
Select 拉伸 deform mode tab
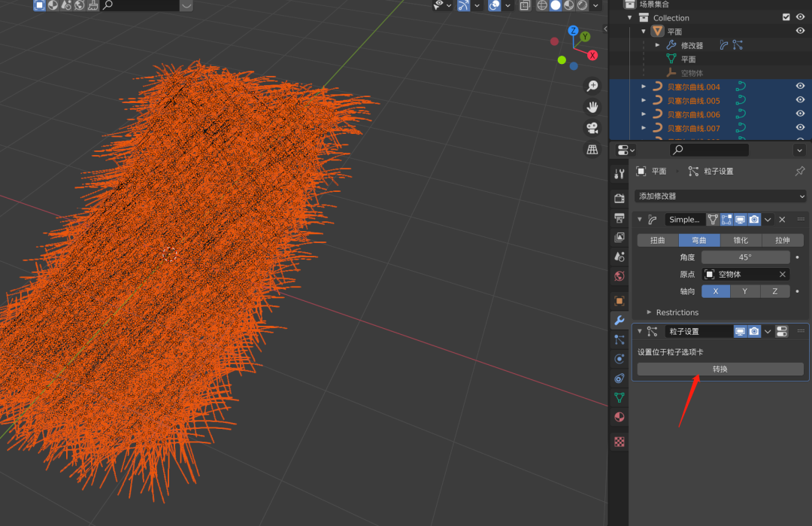coord(783,240)
